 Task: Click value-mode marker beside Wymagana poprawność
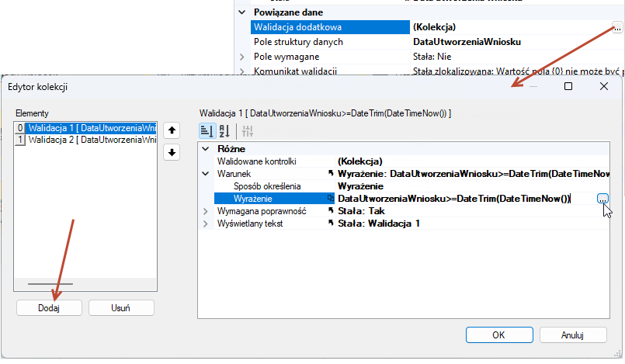pos(331,210)
